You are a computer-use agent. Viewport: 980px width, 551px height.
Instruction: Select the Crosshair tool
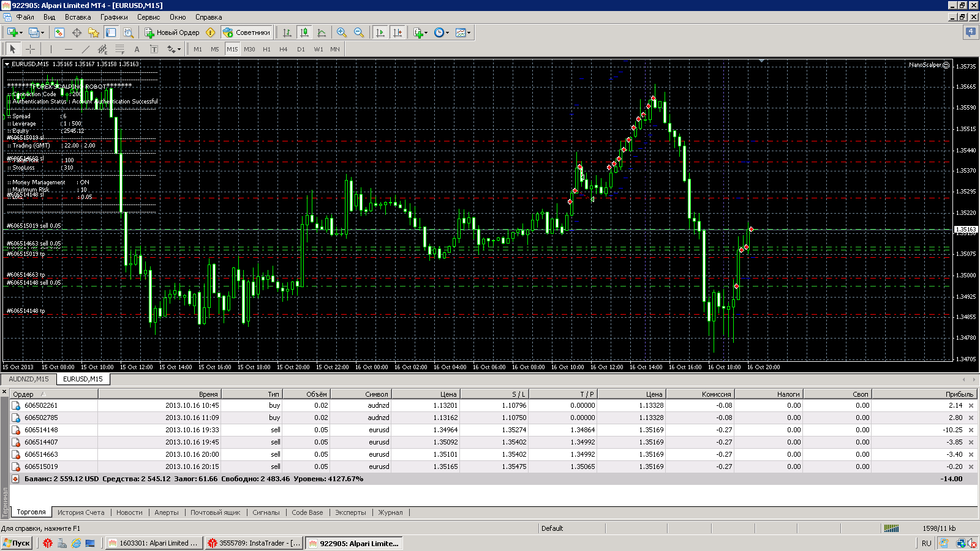(30, 49)
